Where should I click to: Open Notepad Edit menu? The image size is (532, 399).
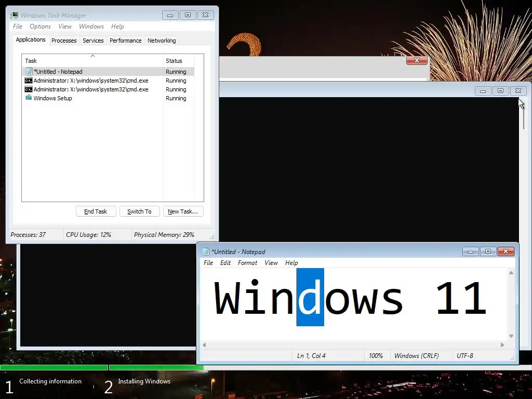pos(225,263)
